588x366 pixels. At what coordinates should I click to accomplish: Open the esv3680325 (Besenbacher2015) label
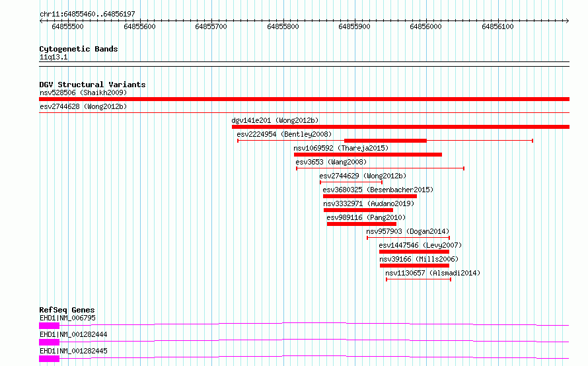pyautogui.click(x=378, y=190)
